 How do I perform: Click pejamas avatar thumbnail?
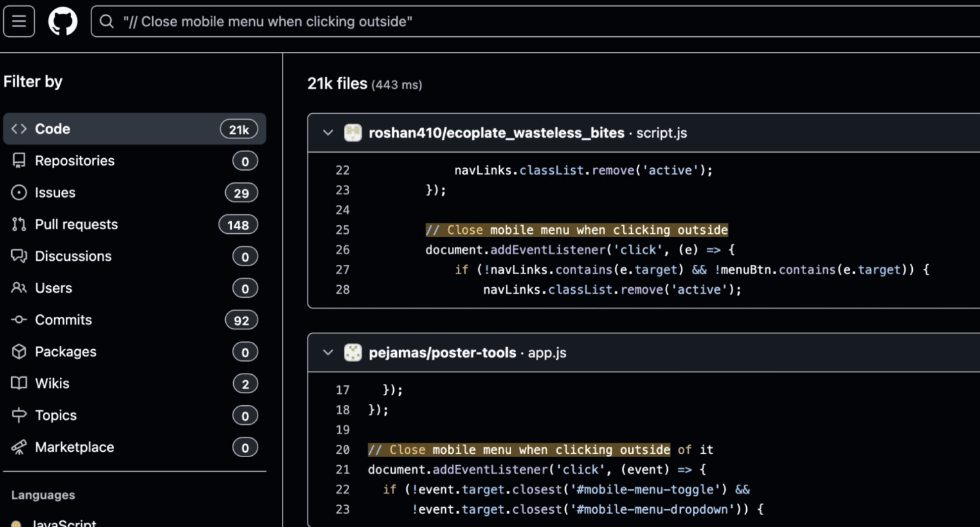pos(353,353)
